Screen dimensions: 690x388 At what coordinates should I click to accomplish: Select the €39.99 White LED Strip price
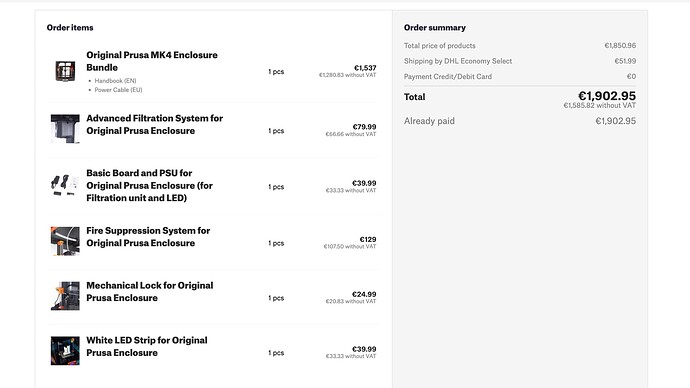(364, 349)
